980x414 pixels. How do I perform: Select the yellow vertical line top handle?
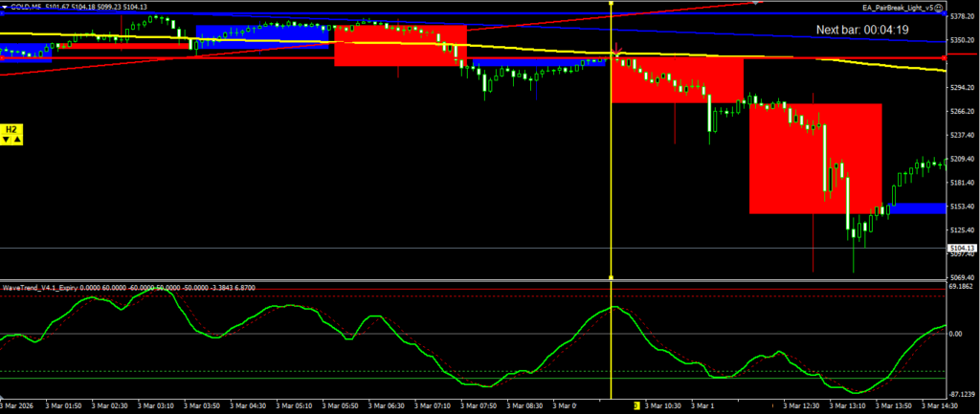(x=611, y=2)
